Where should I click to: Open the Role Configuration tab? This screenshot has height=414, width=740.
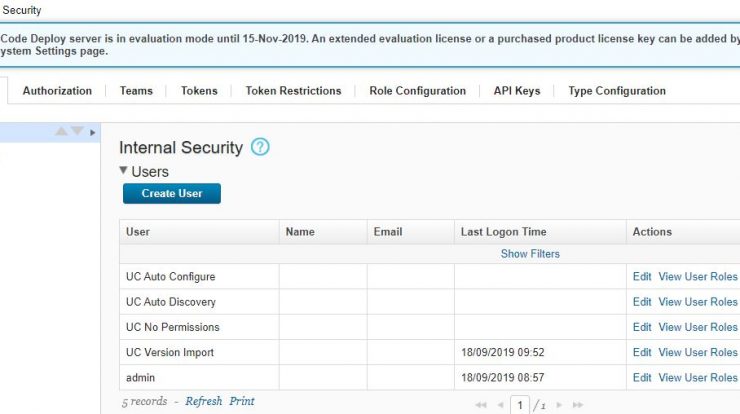tap(418, 91)
